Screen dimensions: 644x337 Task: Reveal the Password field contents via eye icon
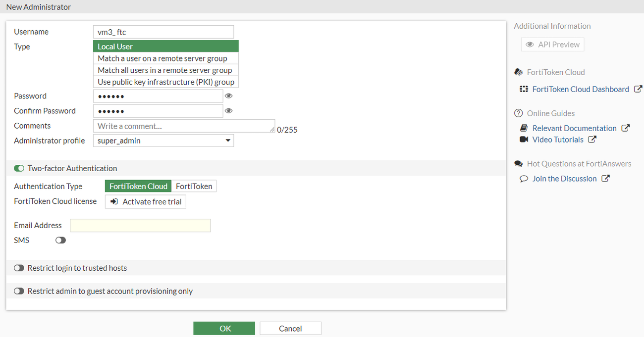point(228,96)
